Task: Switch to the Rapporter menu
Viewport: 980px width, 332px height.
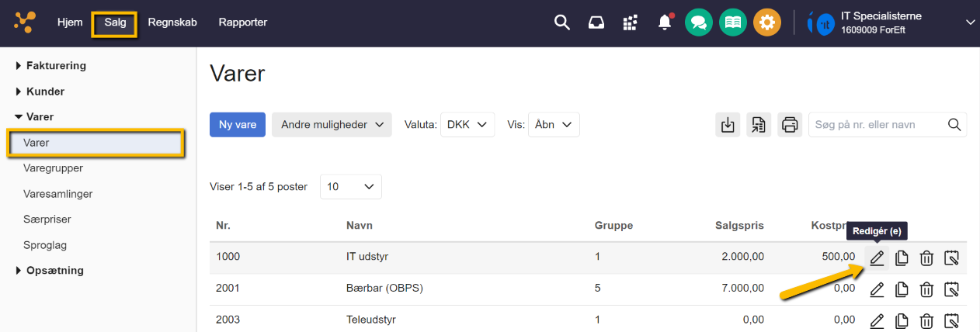Action: (x=243, y=22)
